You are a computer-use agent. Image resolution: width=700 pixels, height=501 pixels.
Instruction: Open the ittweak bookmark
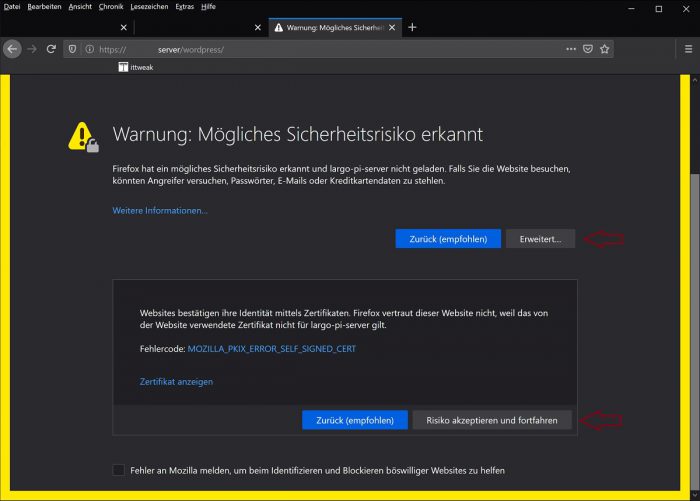[x=136, y=67]
